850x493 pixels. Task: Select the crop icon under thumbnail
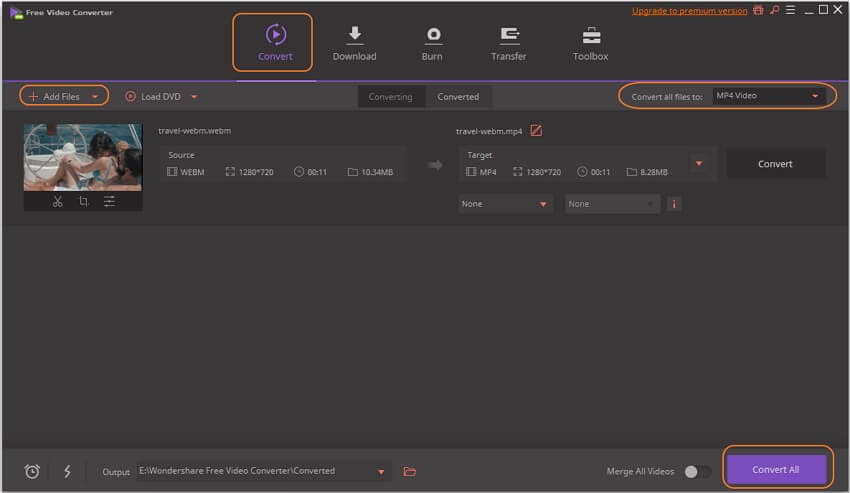(x=83, y=202)
